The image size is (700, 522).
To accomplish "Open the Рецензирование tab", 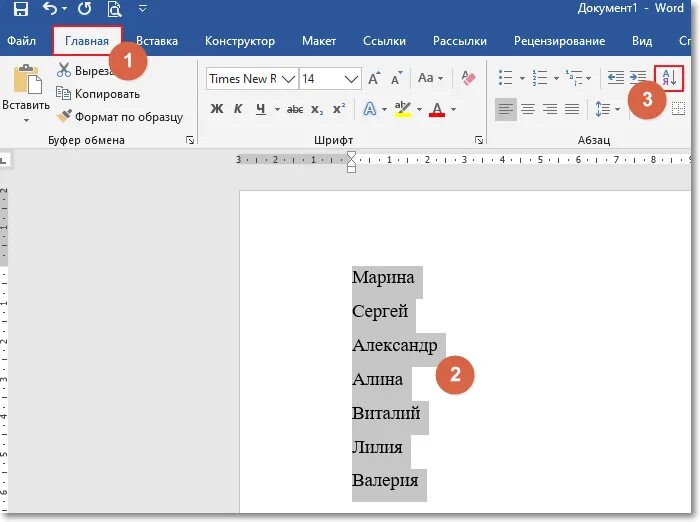I will click(x=559, y=41).
